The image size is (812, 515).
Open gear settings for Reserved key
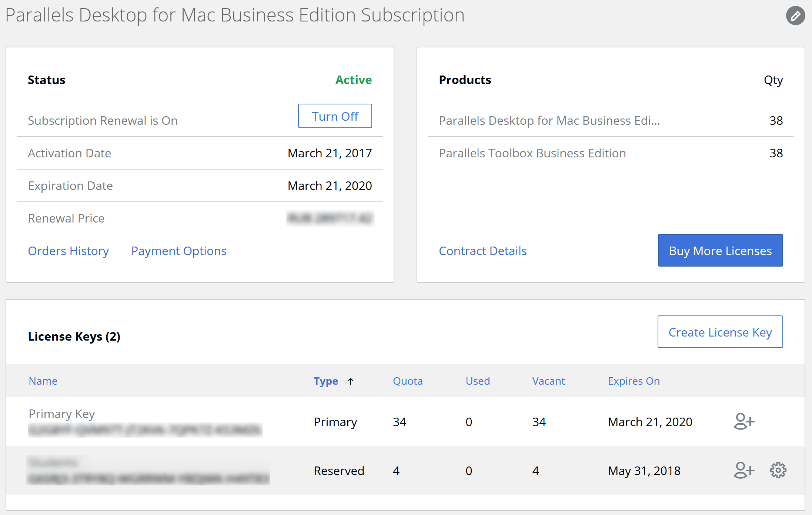pos(778,470)
